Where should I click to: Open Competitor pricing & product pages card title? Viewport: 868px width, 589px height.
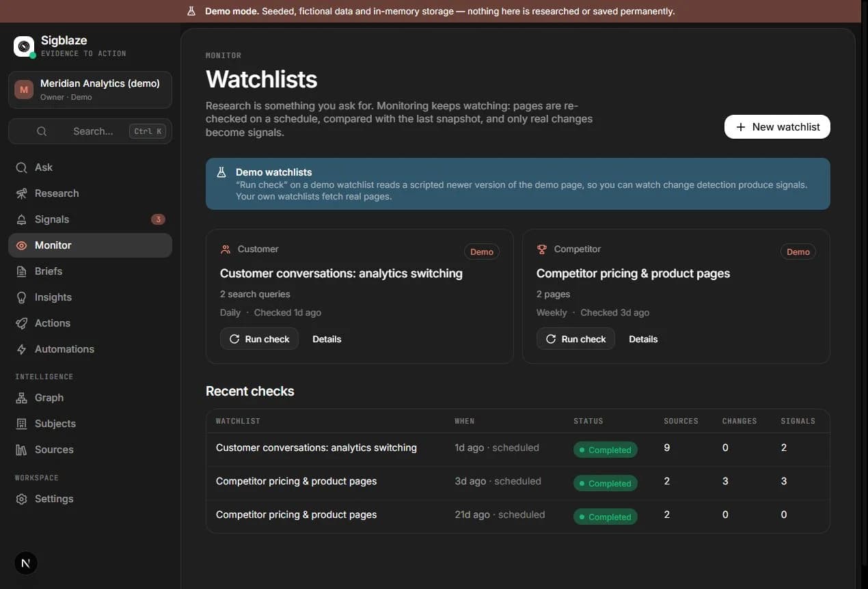tap(633, 273)
